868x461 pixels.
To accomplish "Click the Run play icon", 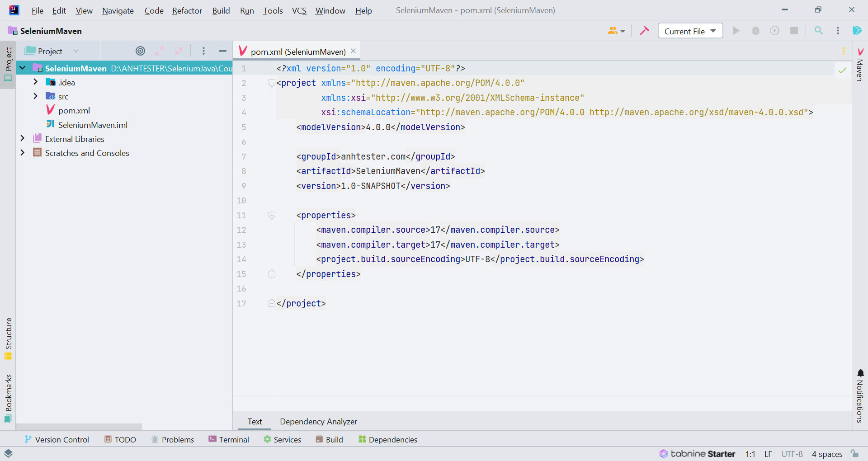I will (736, 31).
